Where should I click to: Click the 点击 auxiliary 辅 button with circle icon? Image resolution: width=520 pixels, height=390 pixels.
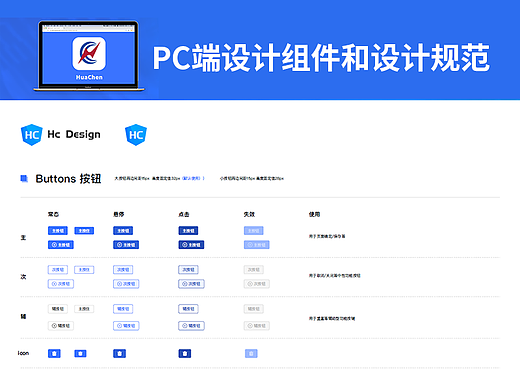[x=191, y=326]
